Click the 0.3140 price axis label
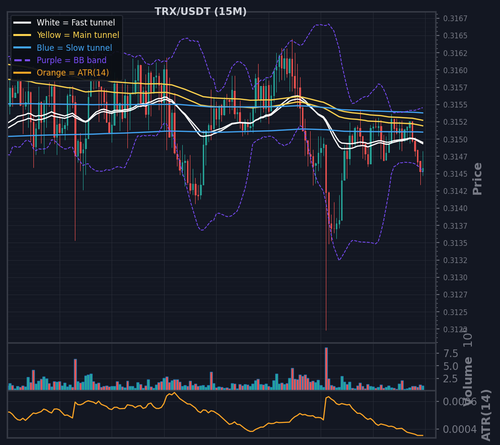The image size is (500, 445). (x=455, y=208)
